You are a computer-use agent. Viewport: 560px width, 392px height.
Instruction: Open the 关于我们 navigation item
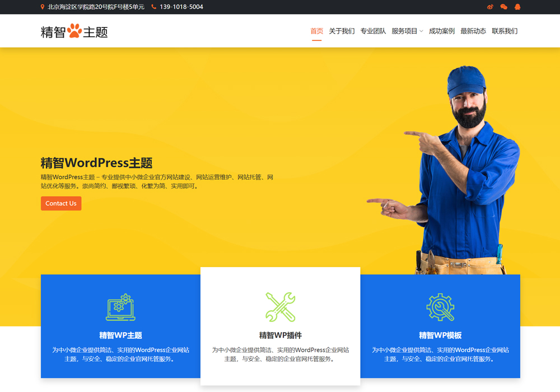click(342, 31)
